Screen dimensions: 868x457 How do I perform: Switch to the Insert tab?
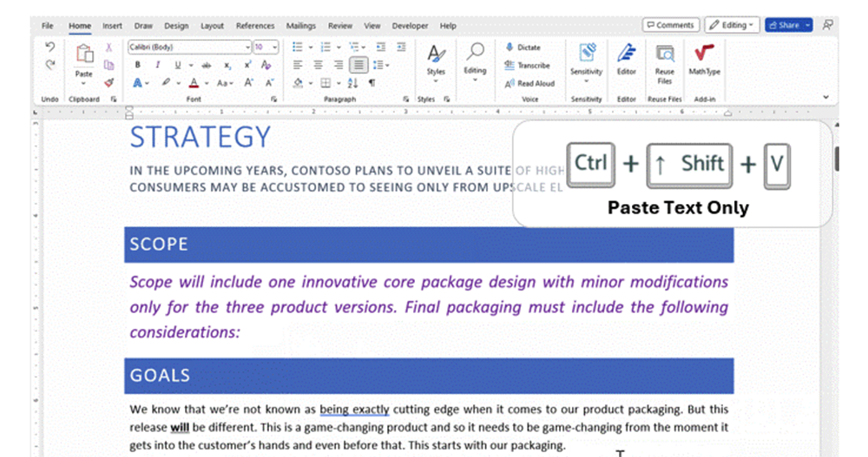[112, 25]
